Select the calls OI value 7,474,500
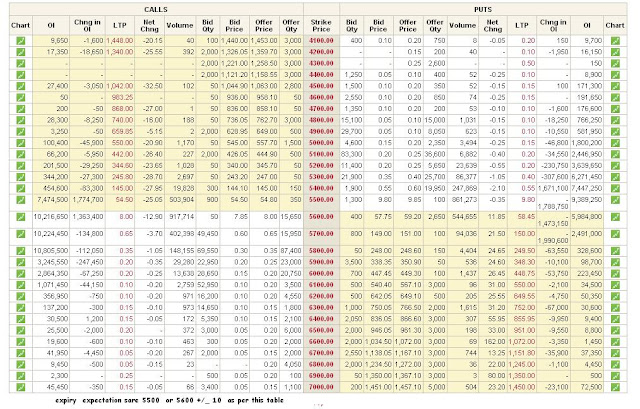This screenshot has height=409, width=640. (x=52, y=200)
